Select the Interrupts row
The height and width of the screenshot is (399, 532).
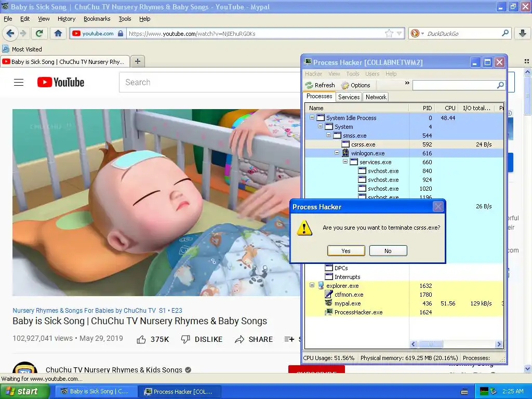click(404, 277)
